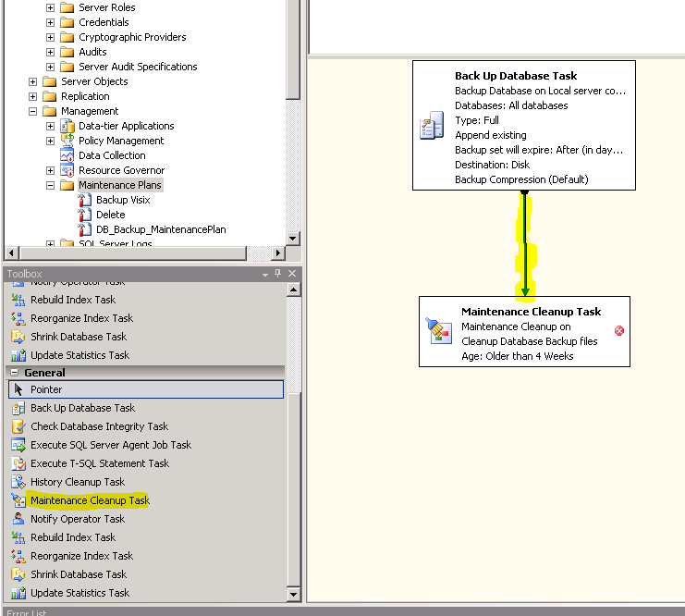The width and height of the screenshot is (685, 616).
Task: Click the Toolbox scroll down arrow
Action: (294, 594)
